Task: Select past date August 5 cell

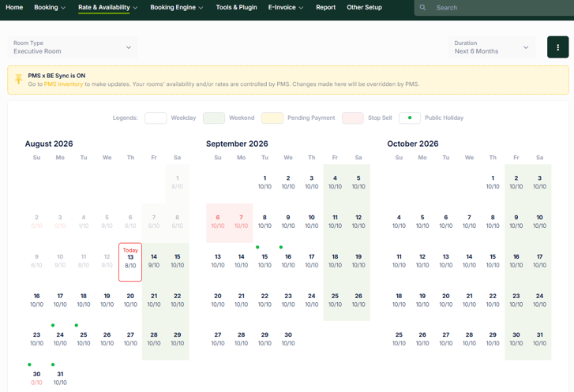Action: (x=107, y=223)
